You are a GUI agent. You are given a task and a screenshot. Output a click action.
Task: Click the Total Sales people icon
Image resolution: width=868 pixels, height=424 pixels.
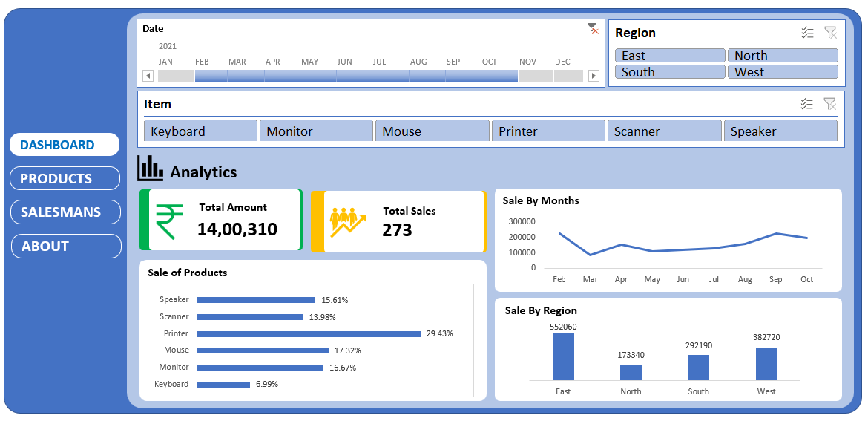pos(348,221)
